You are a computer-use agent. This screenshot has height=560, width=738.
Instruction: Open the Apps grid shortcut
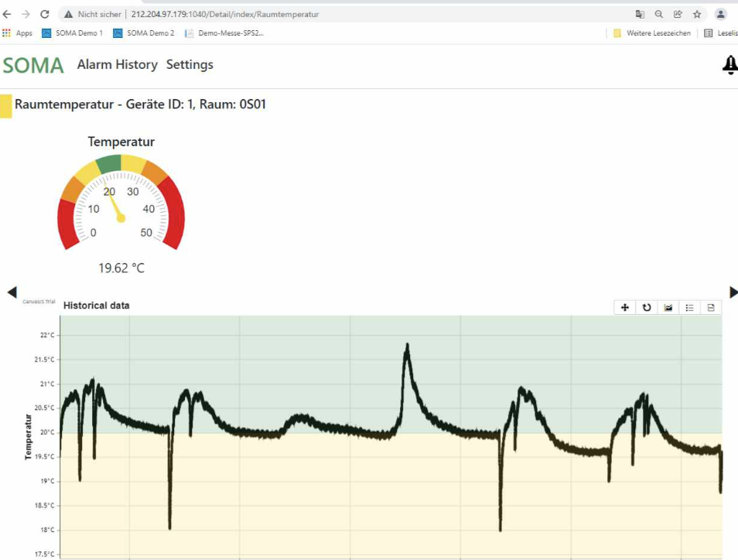(x=18, y=33)
